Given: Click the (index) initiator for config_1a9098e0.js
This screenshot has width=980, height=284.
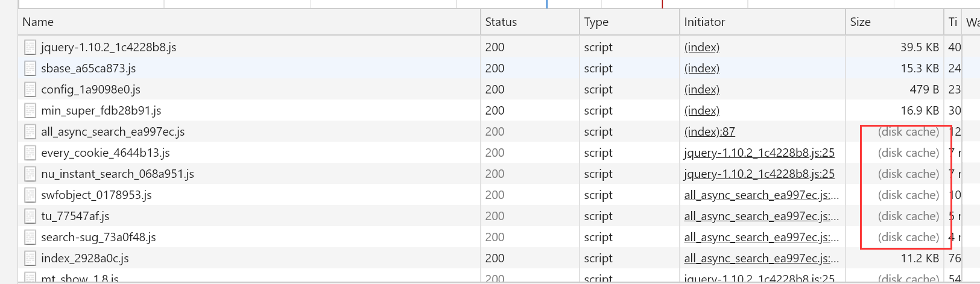Looking at the screenshot, I should click(701, 89).
